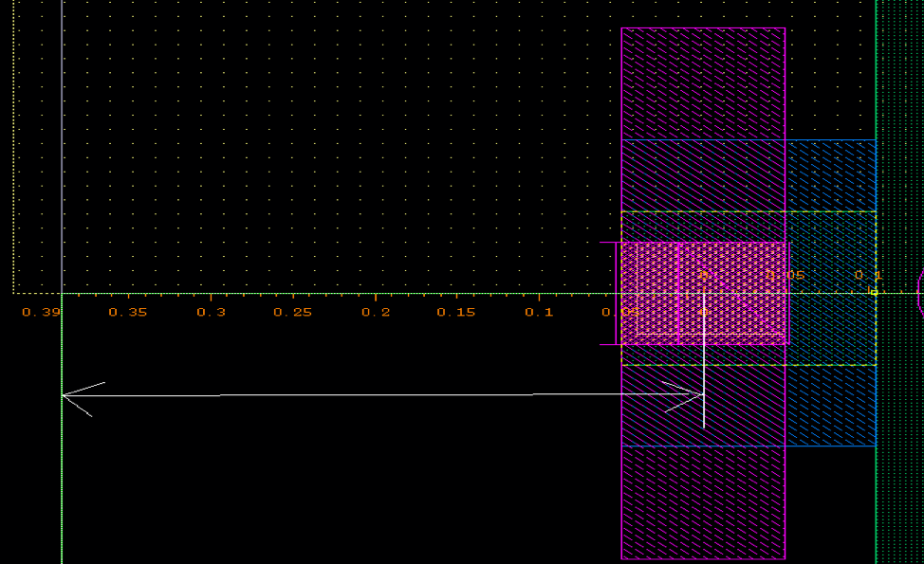Select top magenta hatched rectangle region
The height and width of the screenshot is (564, 924).
click(x=702, y=83)
